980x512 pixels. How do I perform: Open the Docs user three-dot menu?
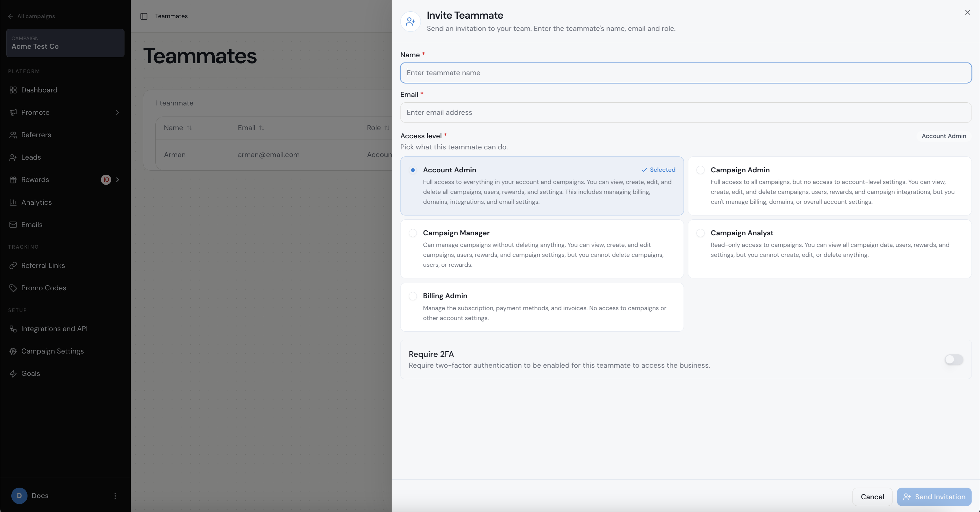point(115,496)
